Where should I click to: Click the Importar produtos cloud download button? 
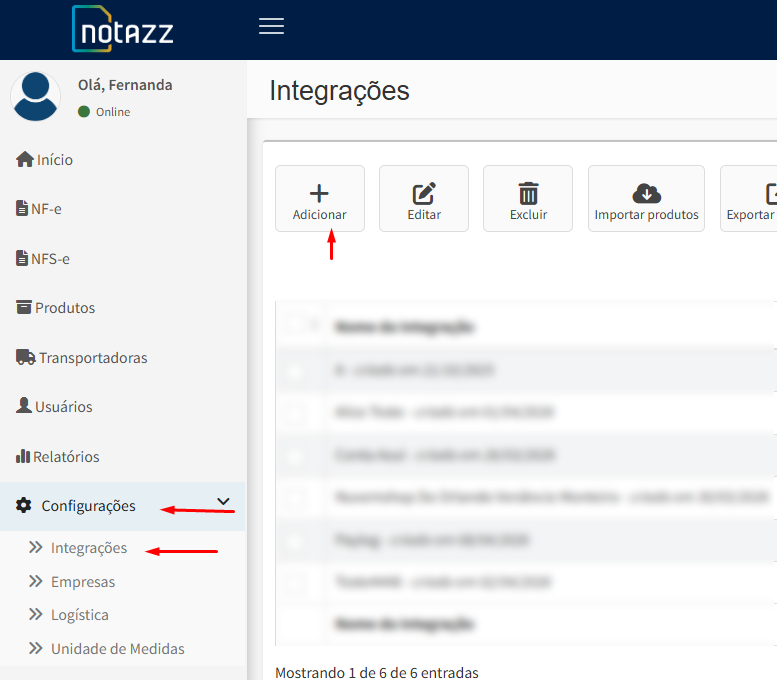pos(646,198)
